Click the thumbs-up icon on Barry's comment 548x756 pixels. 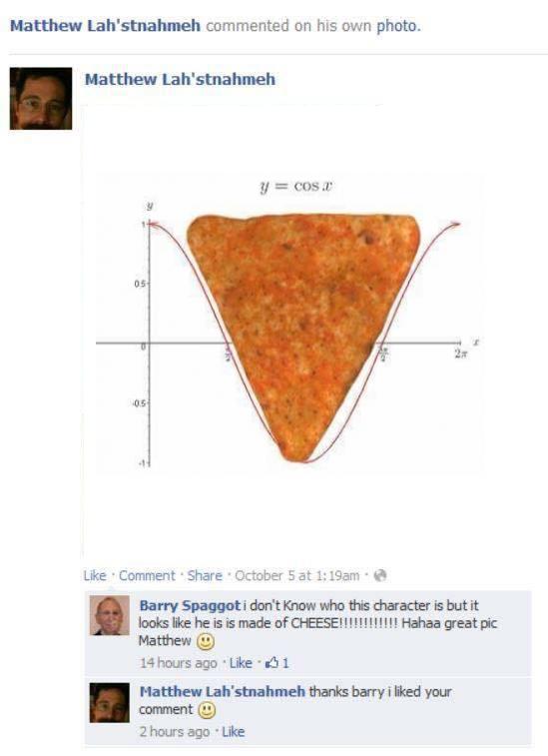tap(272, 663)
